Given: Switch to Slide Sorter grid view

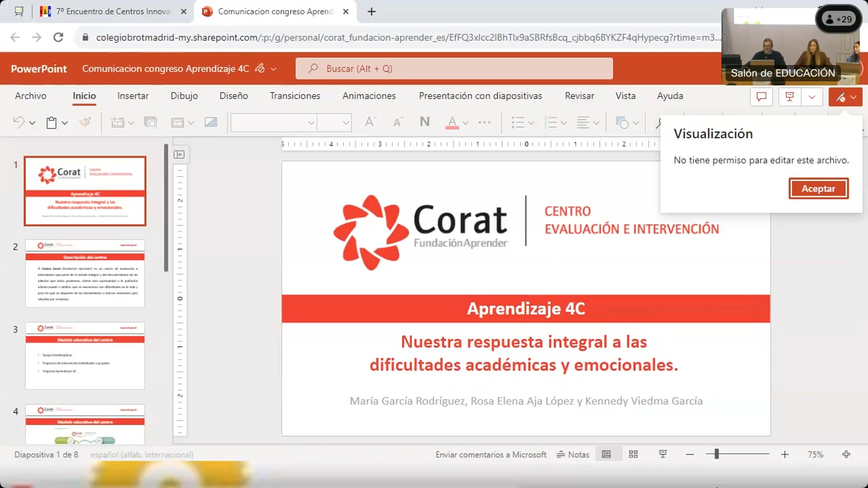Looking at the screenshot, I should click(633, 454).
